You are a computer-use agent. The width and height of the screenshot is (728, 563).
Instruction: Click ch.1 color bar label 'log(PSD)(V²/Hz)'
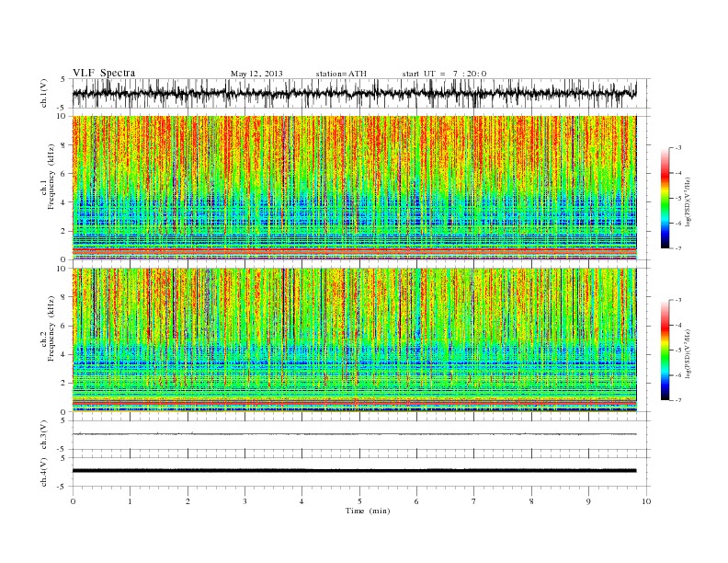pos(688,201)
